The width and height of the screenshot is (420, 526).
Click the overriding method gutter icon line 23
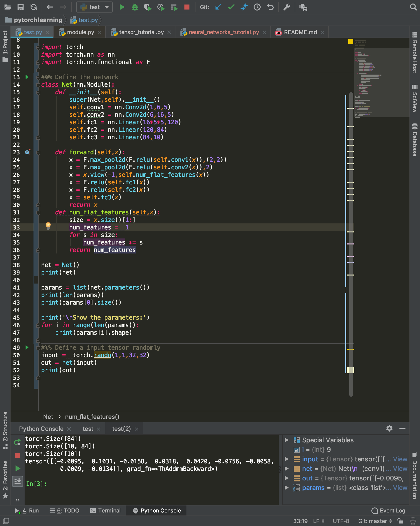pyautogui.click(x=28, y=152)
